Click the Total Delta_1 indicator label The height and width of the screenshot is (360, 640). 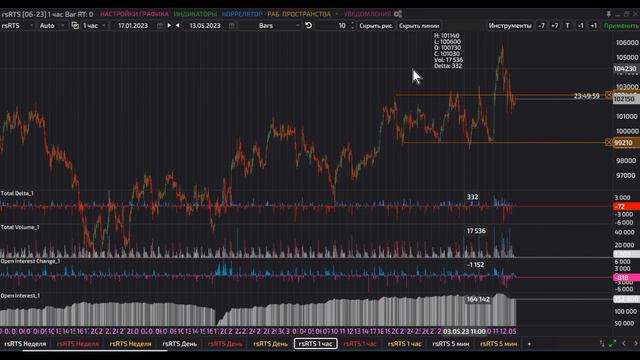17,193
